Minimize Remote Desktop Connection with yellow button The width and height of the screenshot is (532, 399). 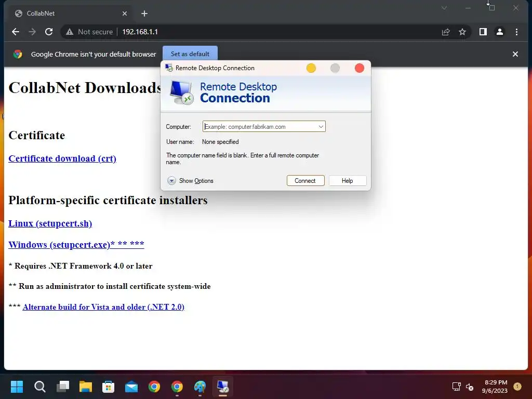coord(311,68)
